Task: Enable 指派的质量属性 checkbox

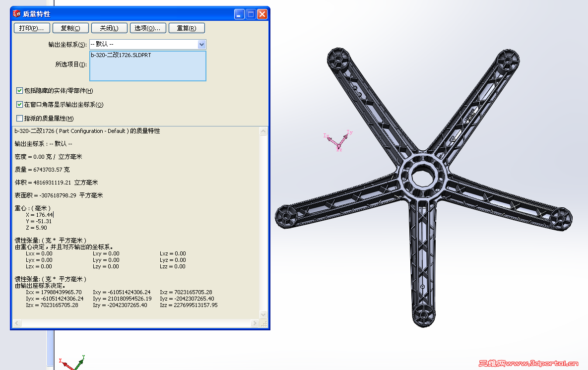Action: tap(19, 118)
